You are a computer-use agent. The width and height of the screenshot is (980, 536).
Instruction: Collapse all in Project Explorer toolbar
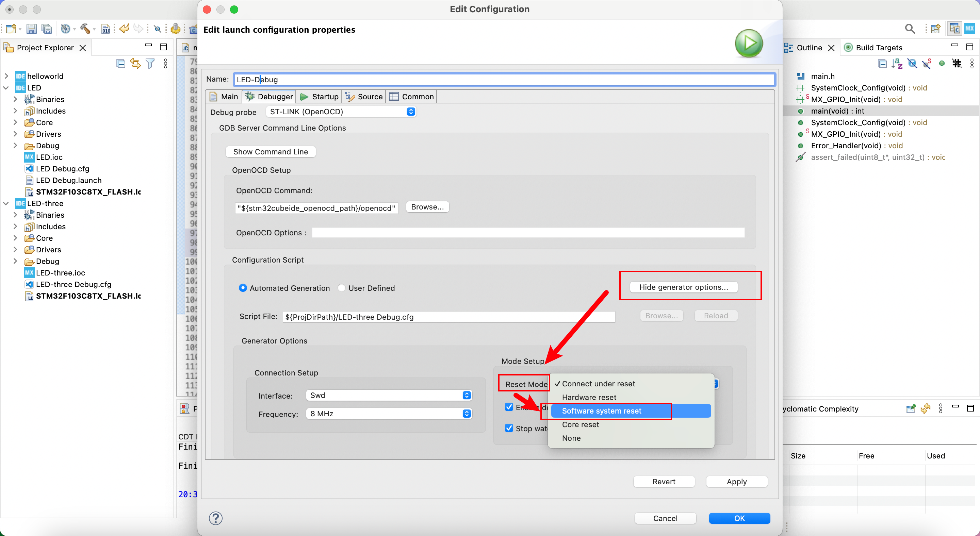tap(121, 64)
